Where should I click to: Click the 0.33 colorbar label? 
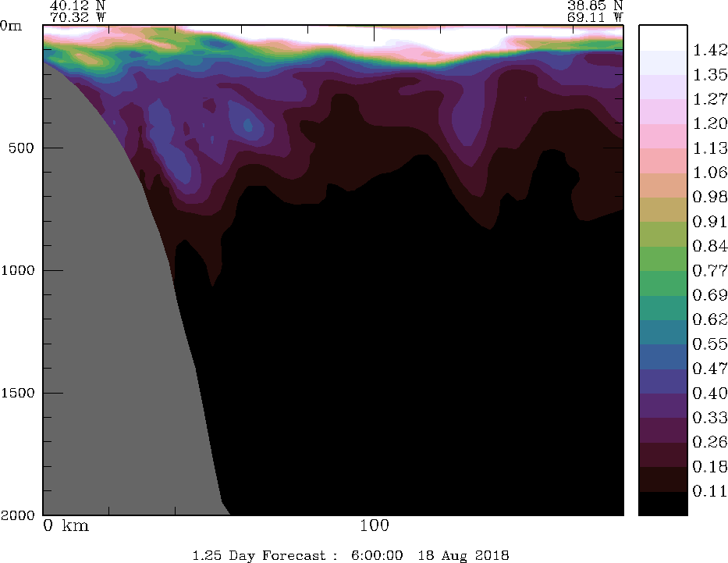[710, 417]
